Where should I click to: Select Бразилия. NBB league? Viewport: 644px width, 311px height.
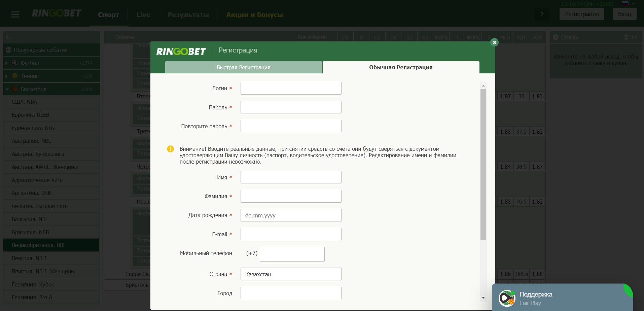click(51, 232)
